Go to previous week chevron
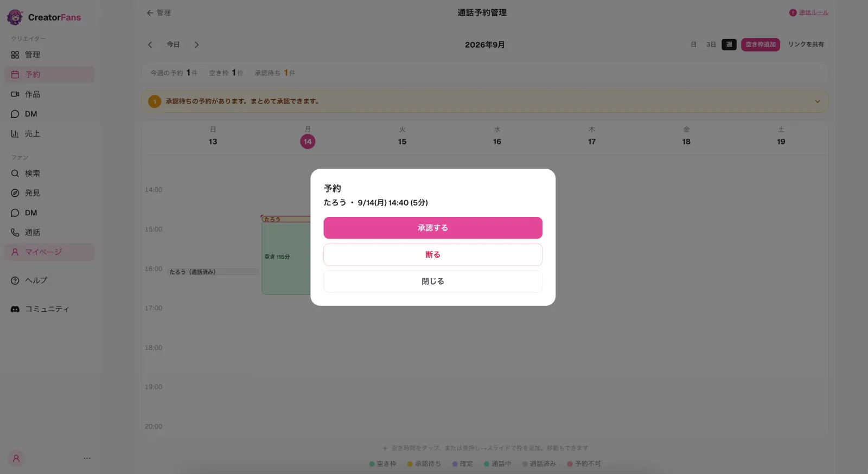The width and height of the screenshot is (868, 474). pos(150,44)
